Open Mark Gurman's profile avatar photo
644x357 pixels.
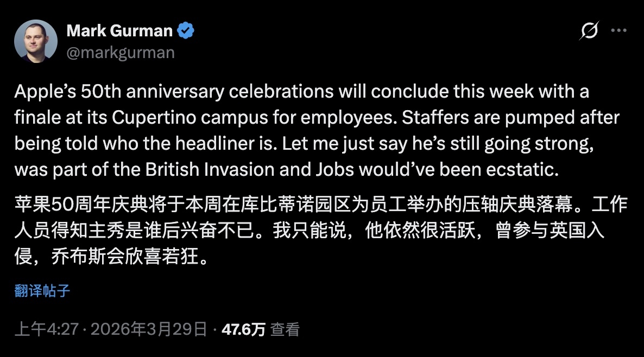coord(36,41)
